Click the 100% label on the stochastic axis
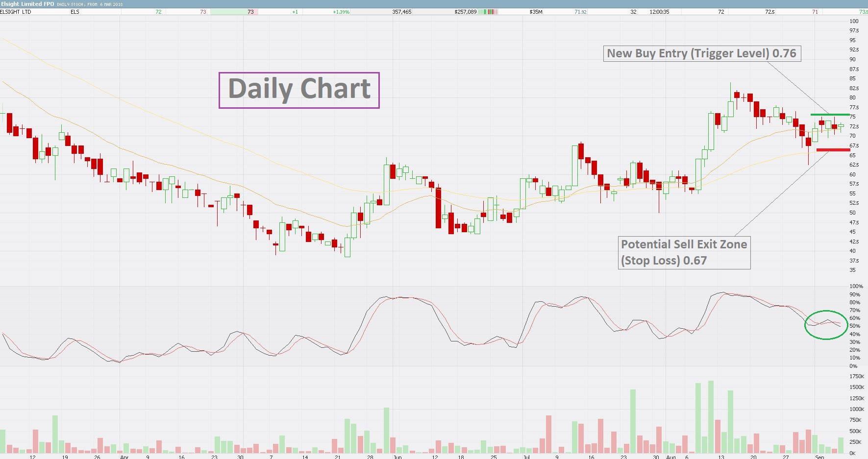This screenshot has height=459, width=868. click(x=856, y=286)
